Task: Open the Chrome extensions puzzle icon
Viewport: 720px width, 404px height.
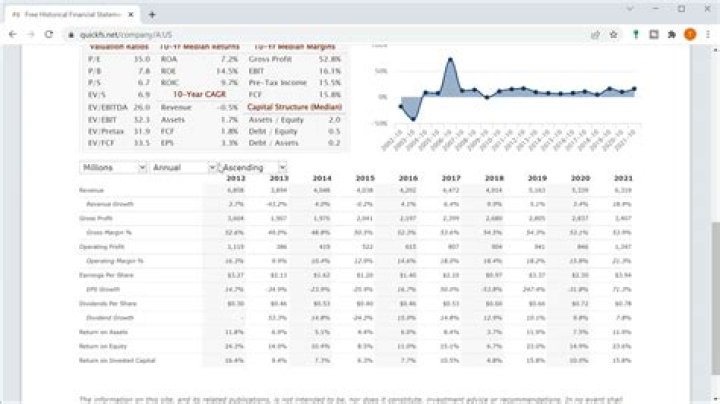Action: pos(671,34)
